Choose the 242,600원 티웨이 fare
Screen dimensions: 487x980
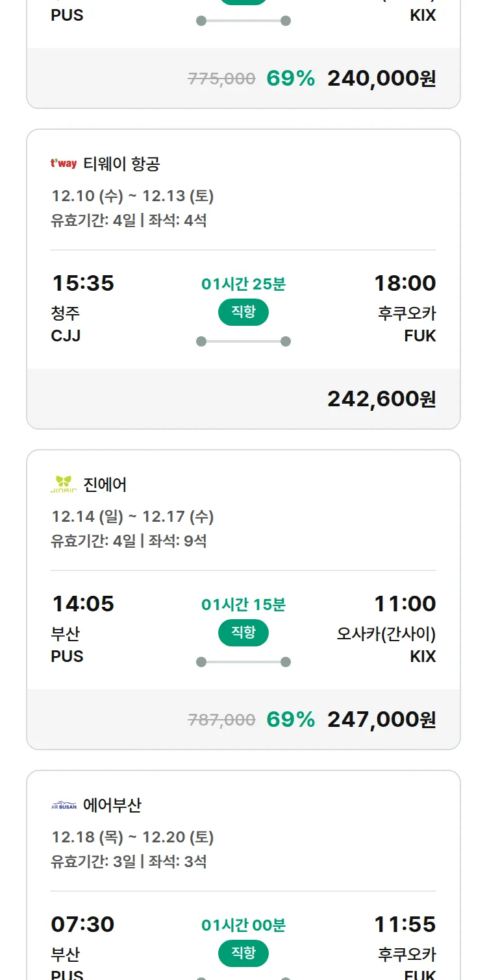click(381, 399)
